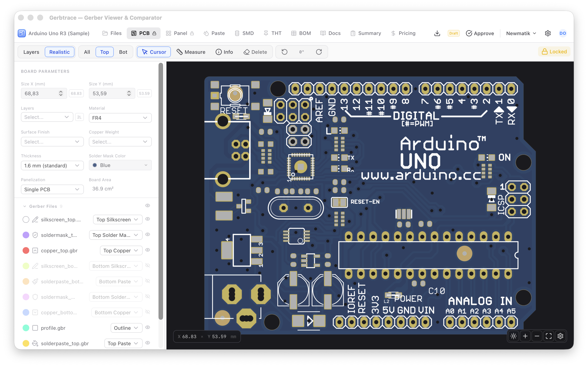Activate the Cursor tool

(154, 52)
